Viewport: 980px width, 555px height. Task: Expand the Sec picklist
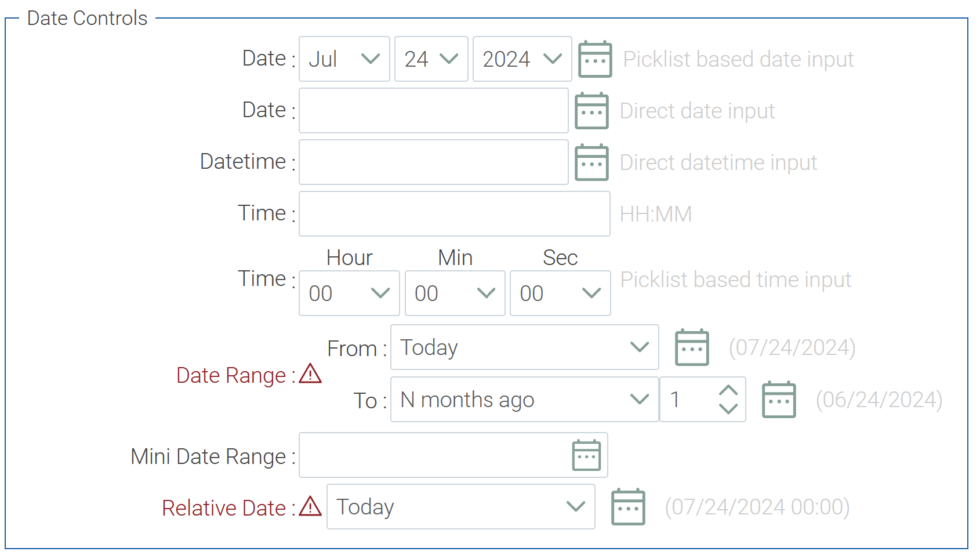click(560, 293)
